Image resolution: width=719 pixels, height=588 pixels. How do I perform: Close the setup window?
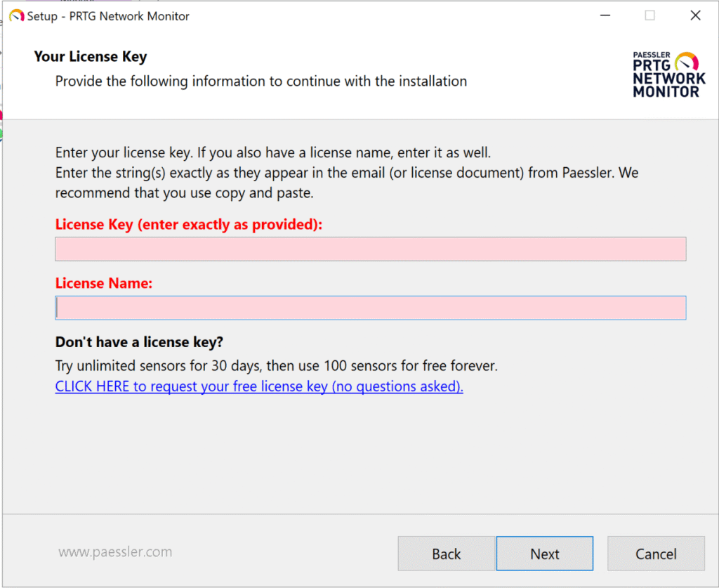[x=695, y=15]
